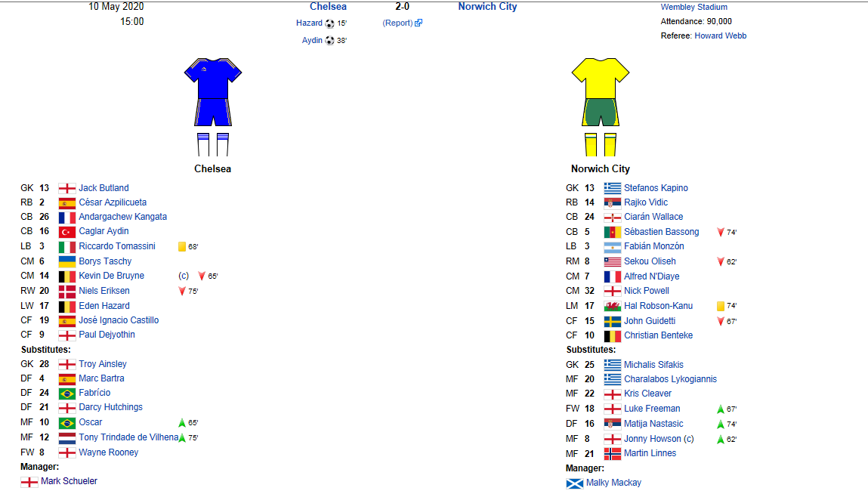Open Kevin De Bruyne's player page

coord(111,276)
